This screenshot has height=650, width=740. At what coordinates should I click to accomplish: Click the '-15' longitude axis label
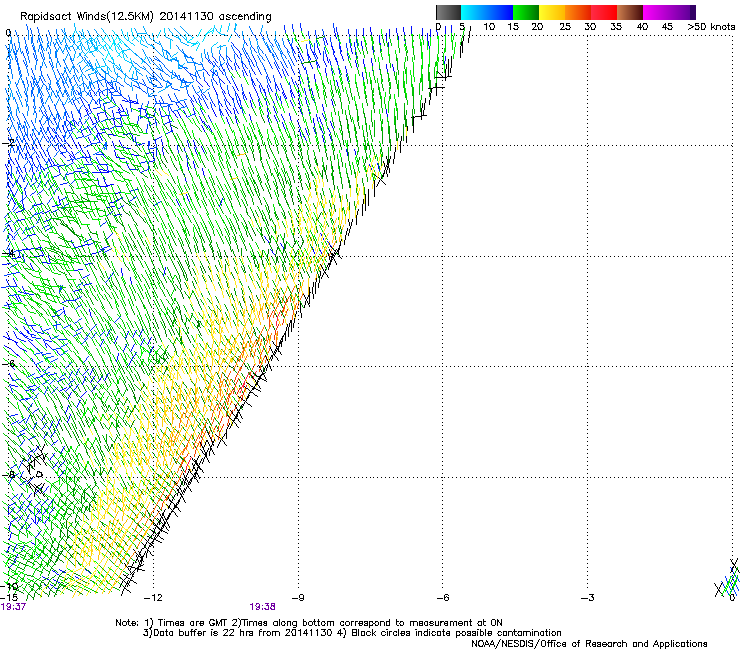9,598
